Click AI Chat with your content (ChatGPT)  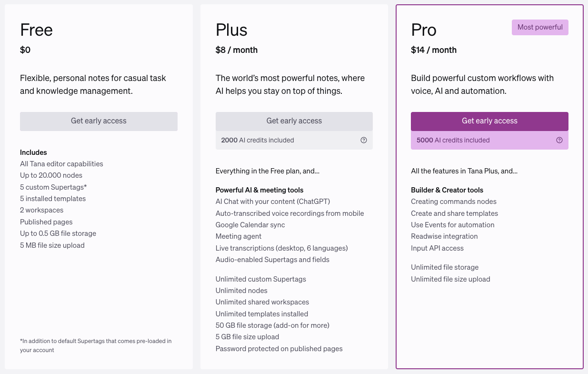click(273, 202)
